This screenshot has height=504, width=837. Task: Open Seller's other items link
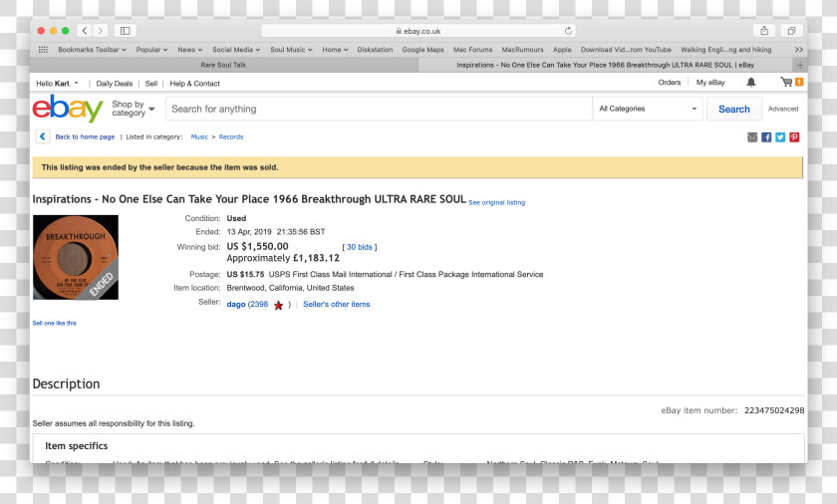click(x=337, y=304)
